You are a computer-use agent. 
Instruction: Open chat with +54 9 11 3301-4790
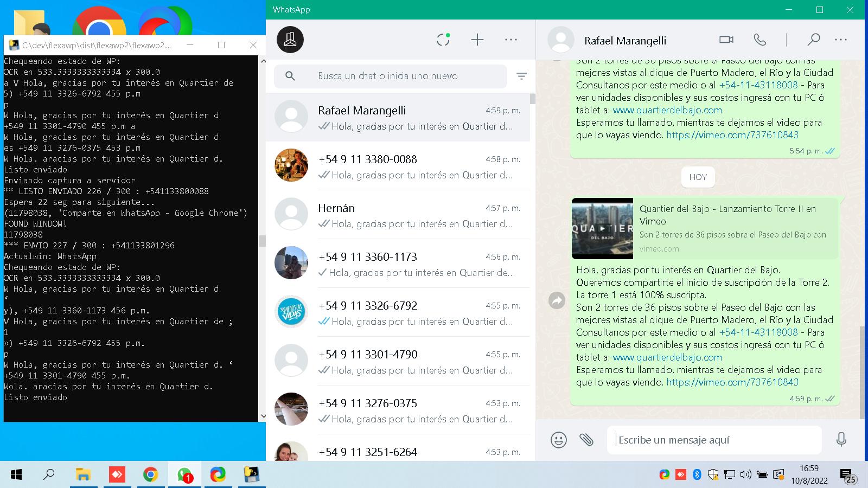coord(398,361)
